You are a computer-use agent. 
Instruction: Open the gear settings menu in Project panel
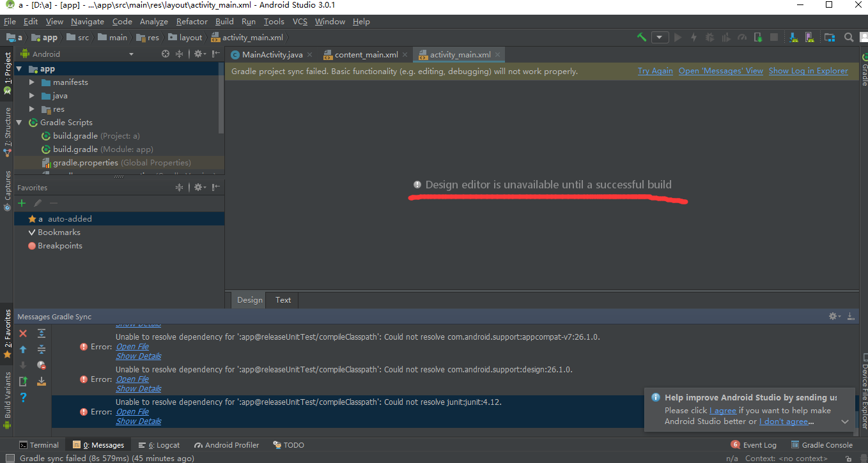199,54
